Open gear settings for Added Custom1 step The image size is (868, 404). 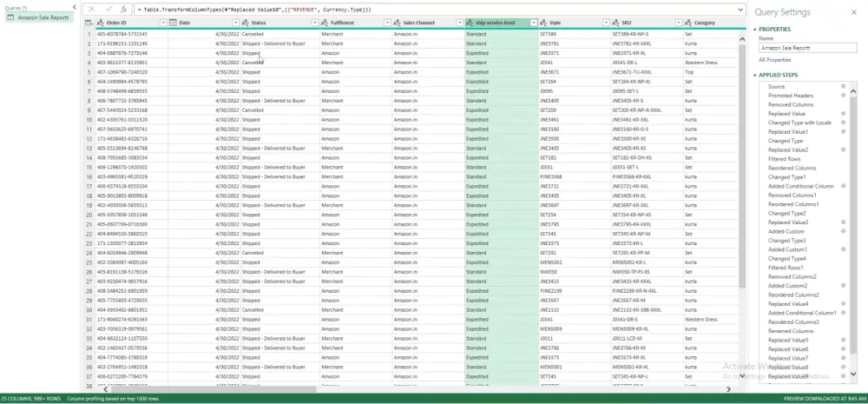(x=843, y=249)
